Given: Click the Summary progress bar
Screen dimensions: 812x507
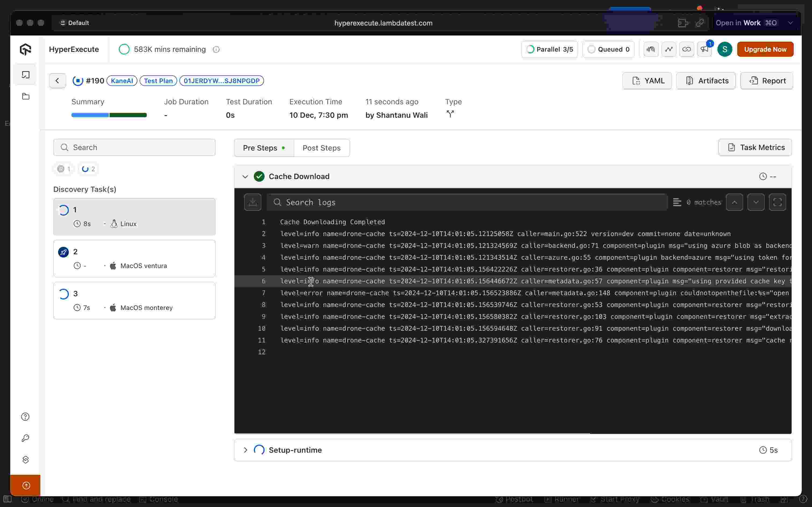Looking at the screenshot, I should pyautogui.click(x=109, y=115).
